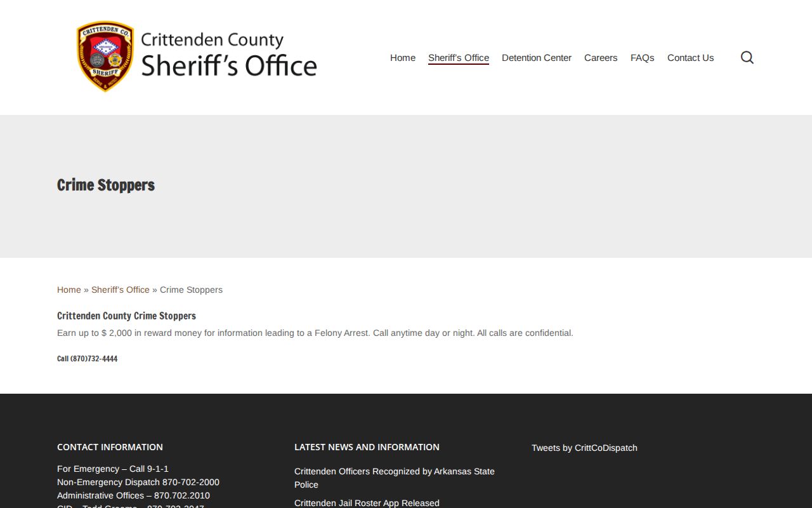Viewport: 812px width, 508px height.
Task: Go to Home in the navigation menu
Action: [x=403, y=58]
